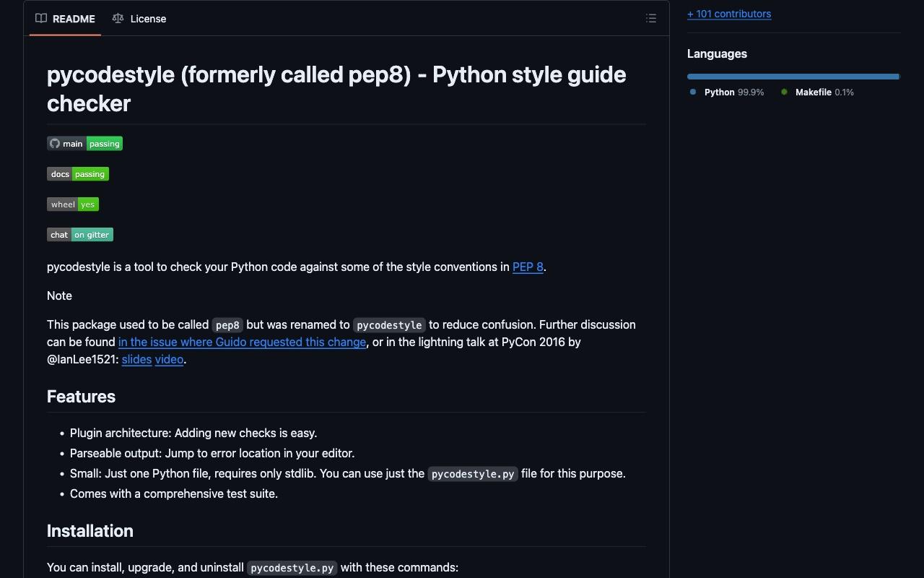Open the video link

[x=169, y=360]
